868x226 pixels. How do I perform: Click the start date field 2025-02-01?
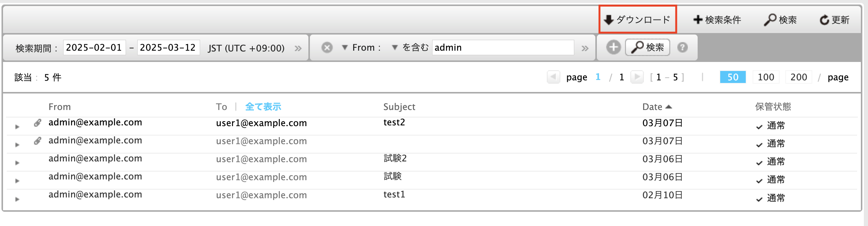(x=94, y=48)
